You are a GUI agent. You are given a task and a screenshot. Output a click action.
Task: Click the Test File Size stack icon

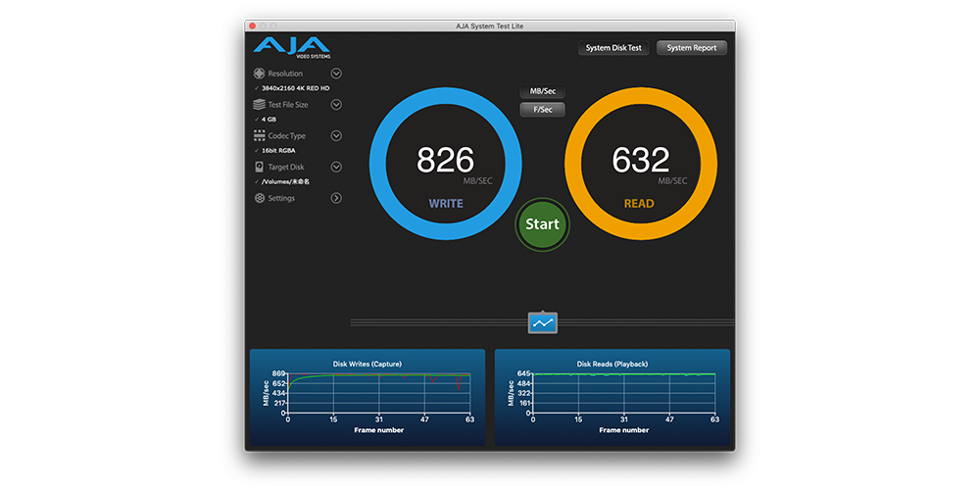point(260,105)
